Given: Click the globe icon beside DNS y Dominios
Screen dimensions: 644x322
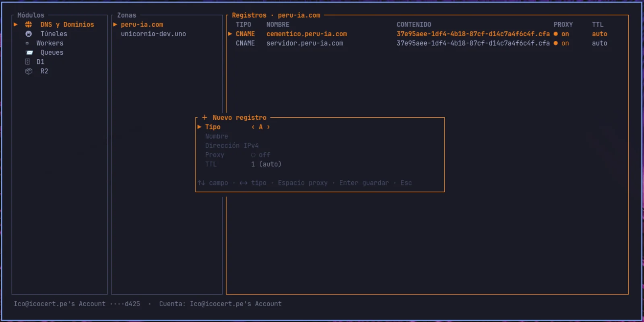Looking at the screenshot, I should click(29, 25).
